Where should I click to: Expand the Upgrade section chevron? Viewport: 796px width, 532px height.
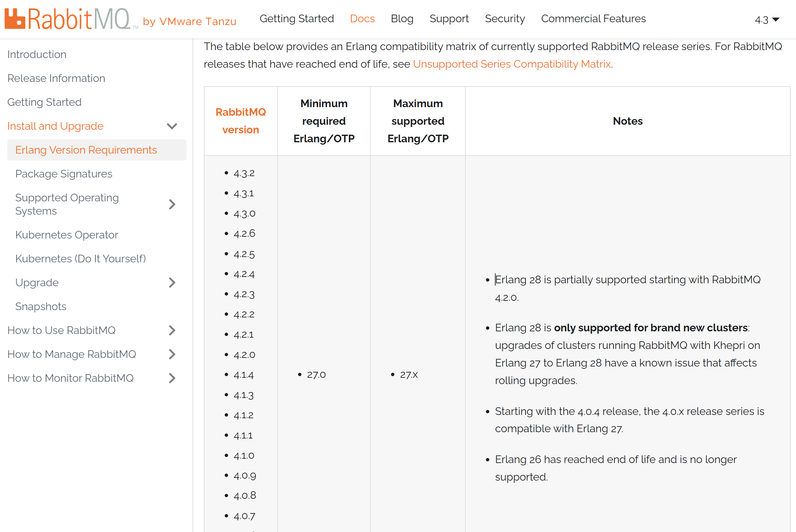[x=172, y=282]
